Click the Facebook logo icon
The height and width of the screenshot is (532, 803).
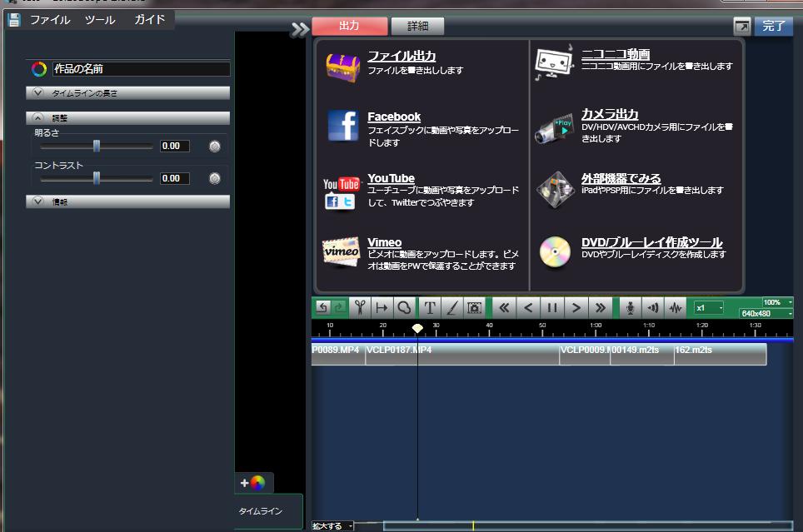(343, 126)
